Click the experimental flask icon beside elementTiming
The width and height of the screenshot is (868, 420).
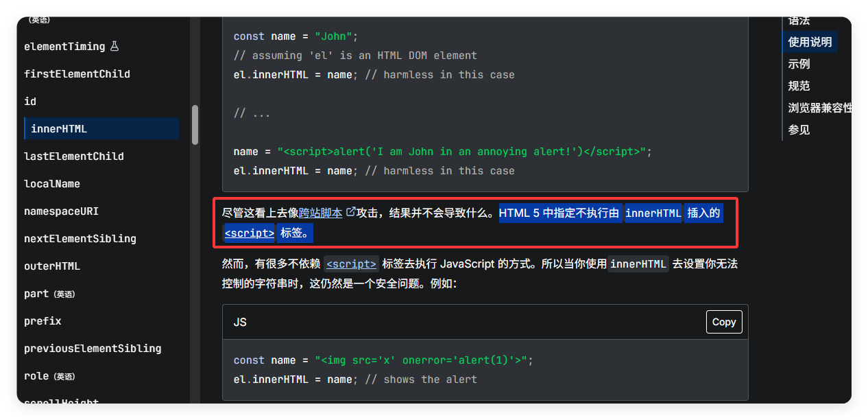(x=114, y=47)
